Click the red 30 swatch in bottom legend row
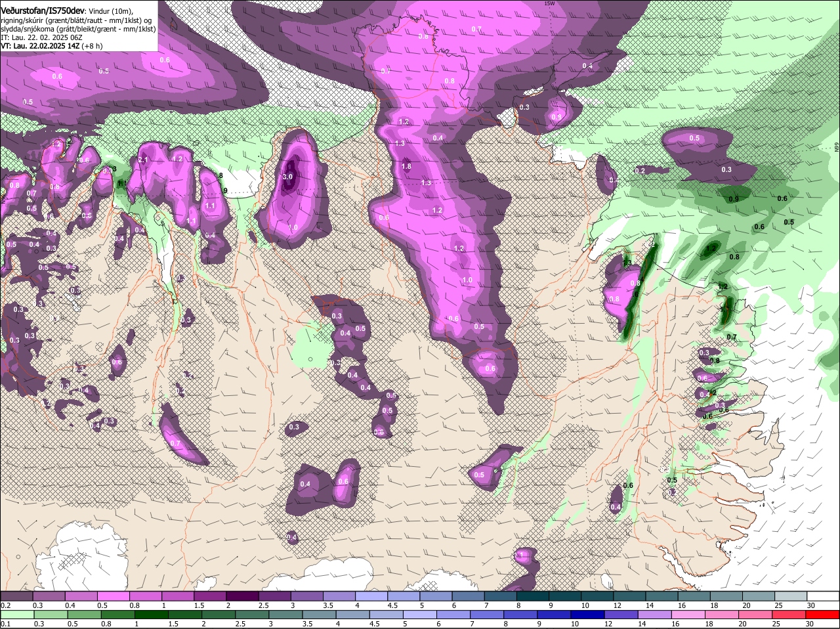This screenshot has width=840, height=629. (x=824, y=614)
